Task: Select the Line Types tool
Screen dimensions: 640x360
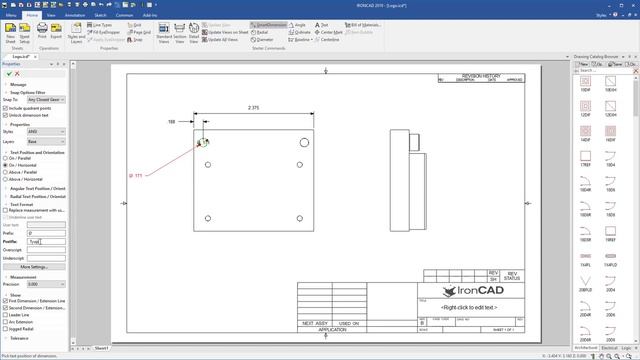Action: (x=99, y=25)
